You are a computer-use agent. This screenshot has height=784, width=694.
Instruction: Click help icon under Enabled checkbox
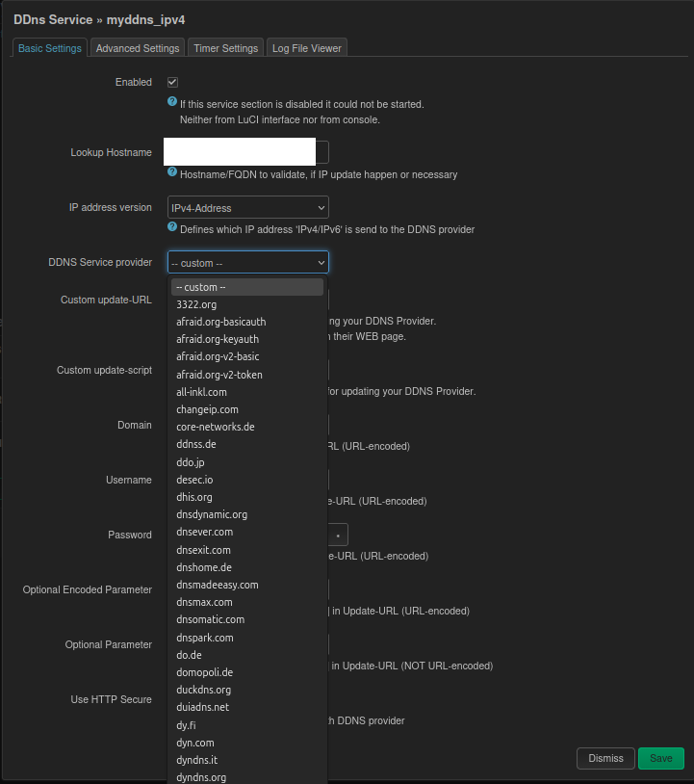point(172,101)
